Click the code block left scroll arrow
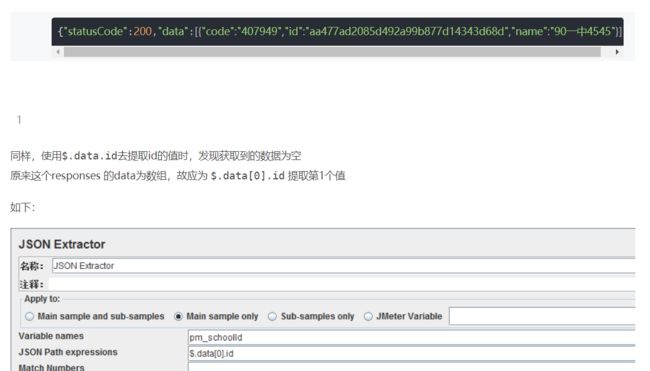Screen dimensions: 650x371 [x=58, y=52]
